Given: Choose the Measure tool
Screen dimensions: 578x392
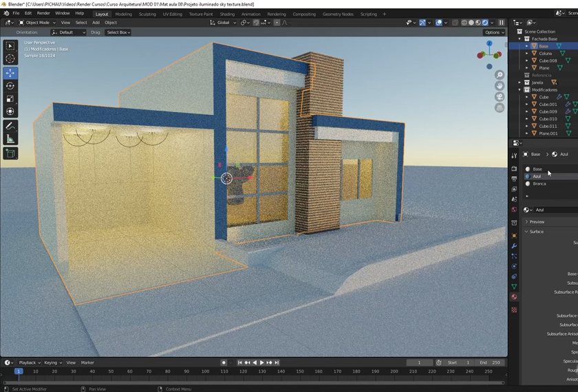Looking at the screenshot, I should coord(10,139).
